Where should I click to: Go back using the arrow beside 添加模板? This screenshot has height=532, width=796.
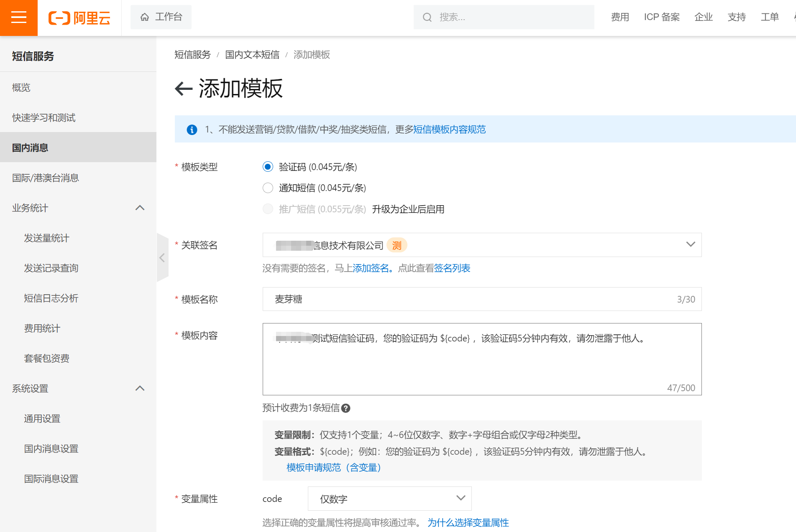pos(183,89)
